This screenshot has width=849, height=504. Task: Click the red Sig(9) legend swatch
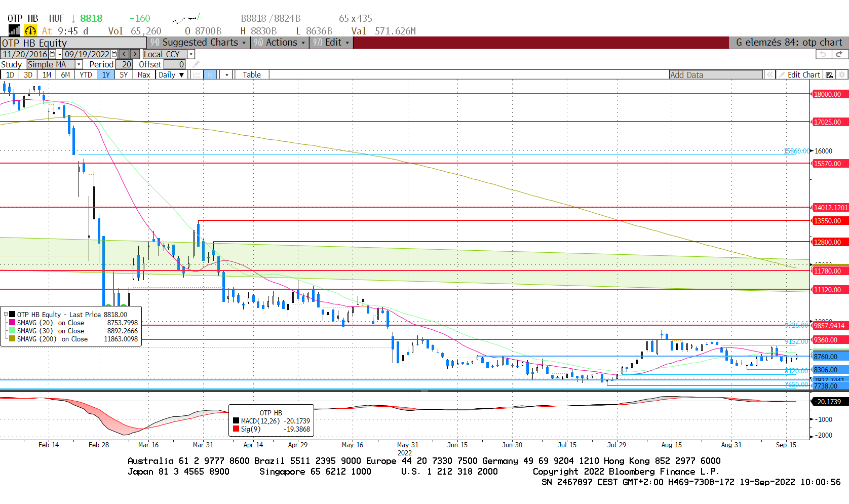pyautogui.click(x=236, y=429)
